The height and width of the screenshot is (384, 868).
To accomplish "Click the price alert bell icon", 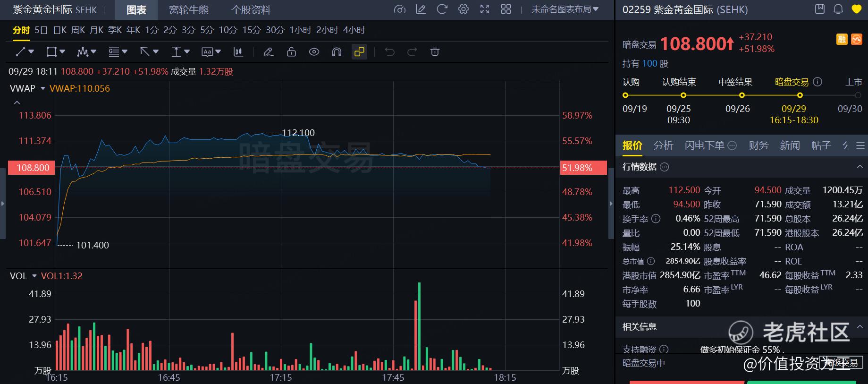I will [838, 9].
